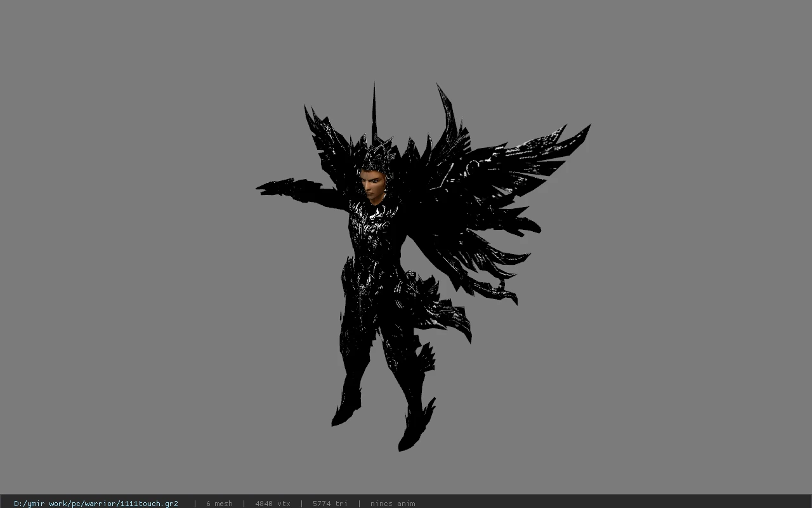Click the ornate chest armor plate

click(x=373, y=225)
